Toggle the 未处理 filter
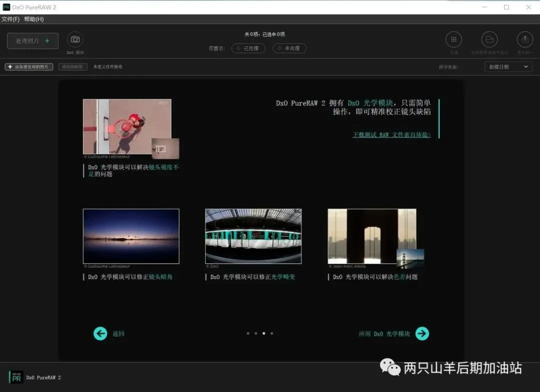 289,48
